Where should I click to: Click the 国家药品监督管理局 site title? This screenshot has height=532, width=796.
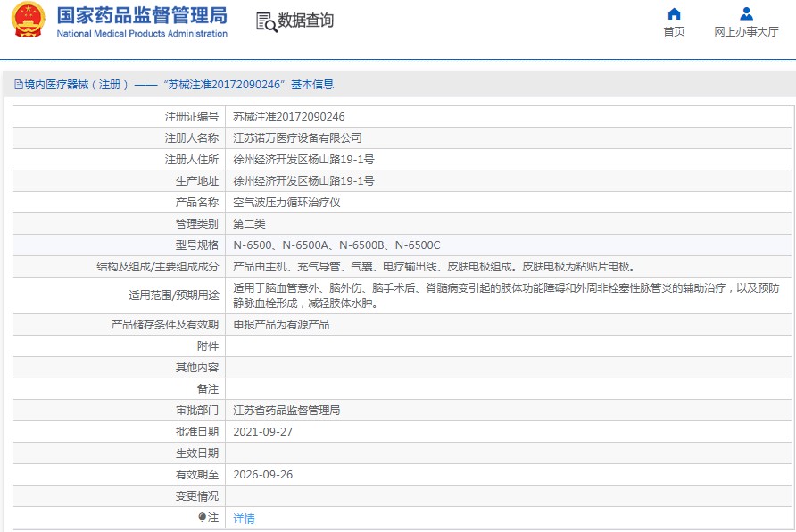click(141, 16)
